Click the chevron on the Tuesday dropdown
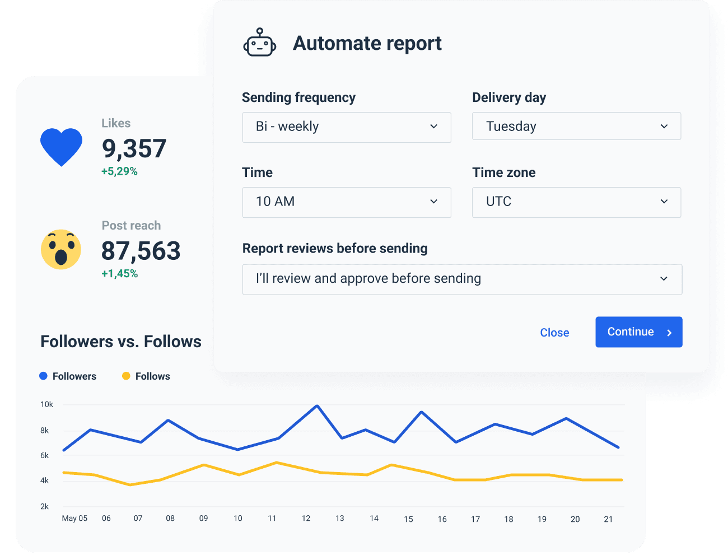This screenshot has height=560, width=728. 664,126
